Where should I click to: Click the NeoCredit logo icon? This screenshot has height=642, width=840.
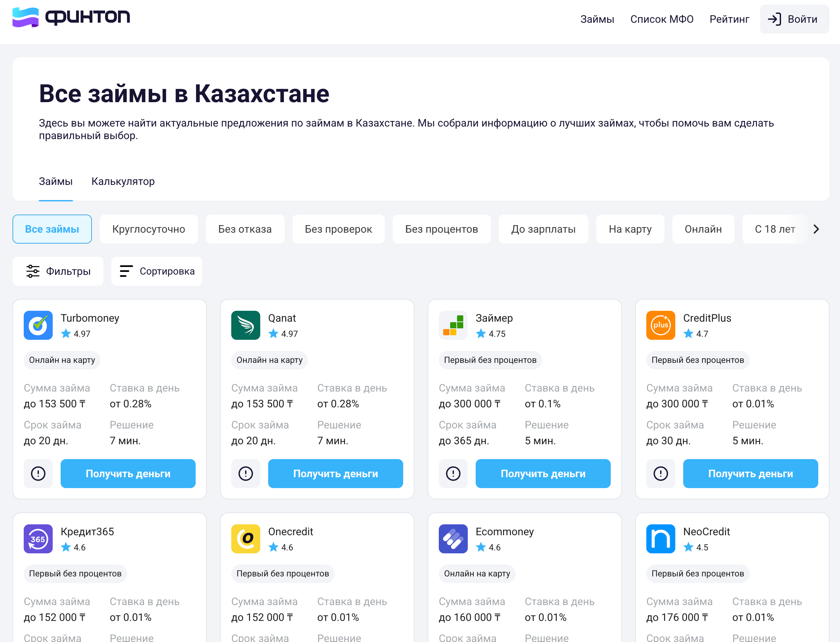[x=660, y=539]
